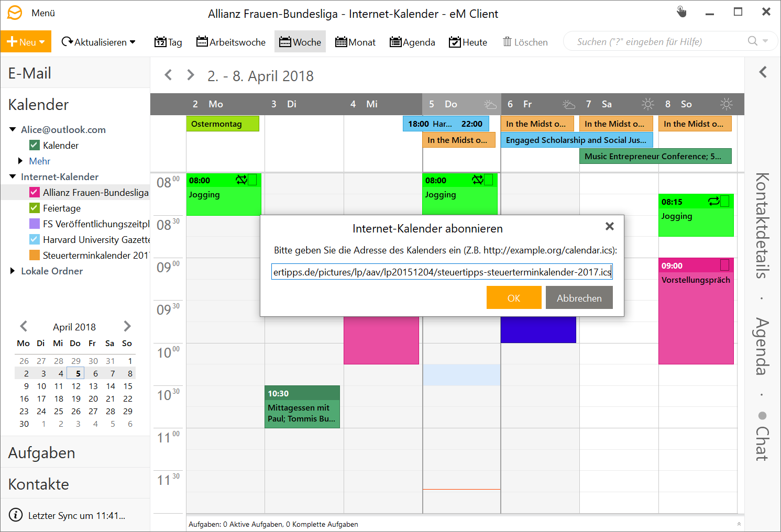Screen dimensions: 781x532
Task: Click Saturday's sunny weather icon
Action: coord(648,104)
